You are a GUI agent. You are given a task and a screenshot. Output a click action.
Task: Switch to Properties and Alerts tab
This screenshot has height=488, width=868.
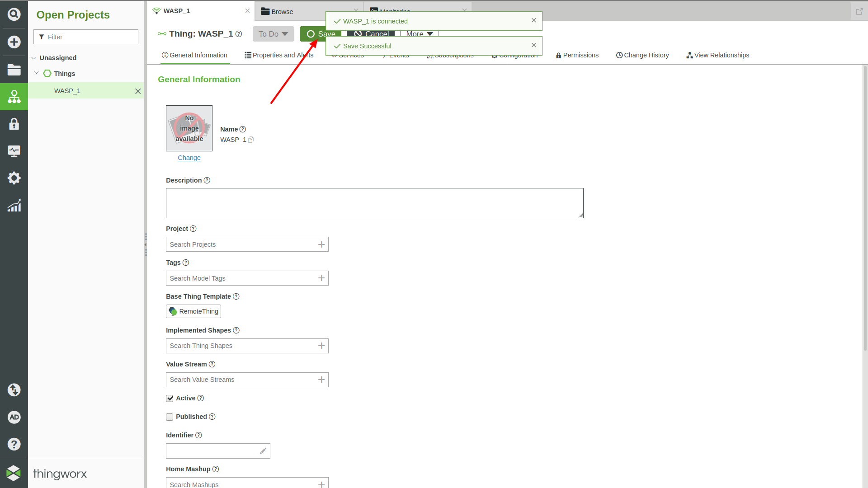[278, 55]
